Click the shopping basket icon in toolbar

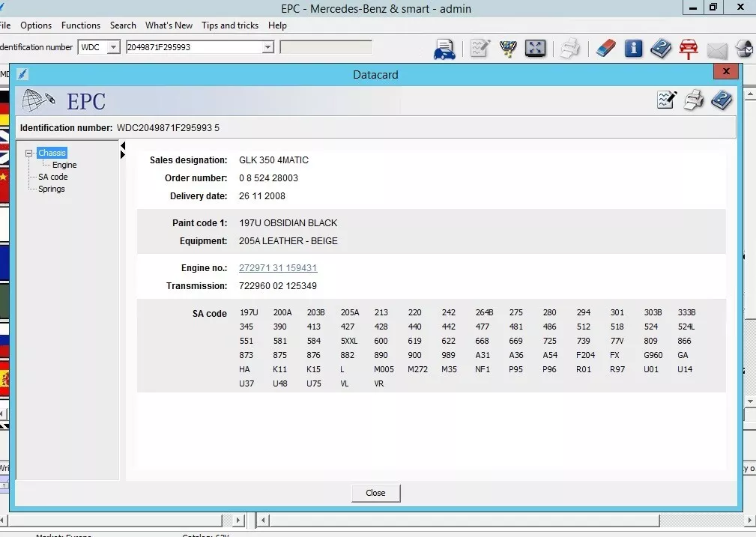pos(508,49)
